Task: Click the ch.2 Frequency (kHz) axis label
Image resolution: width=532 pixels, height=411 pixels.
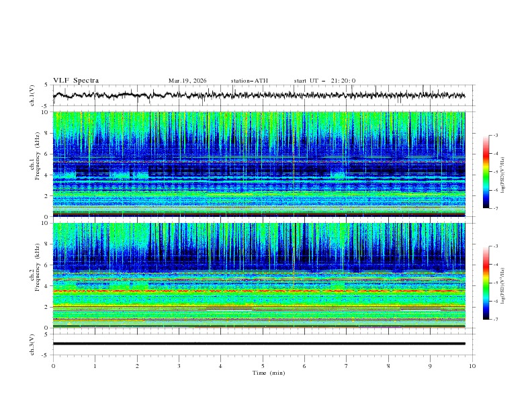Action: pos(35,275)
